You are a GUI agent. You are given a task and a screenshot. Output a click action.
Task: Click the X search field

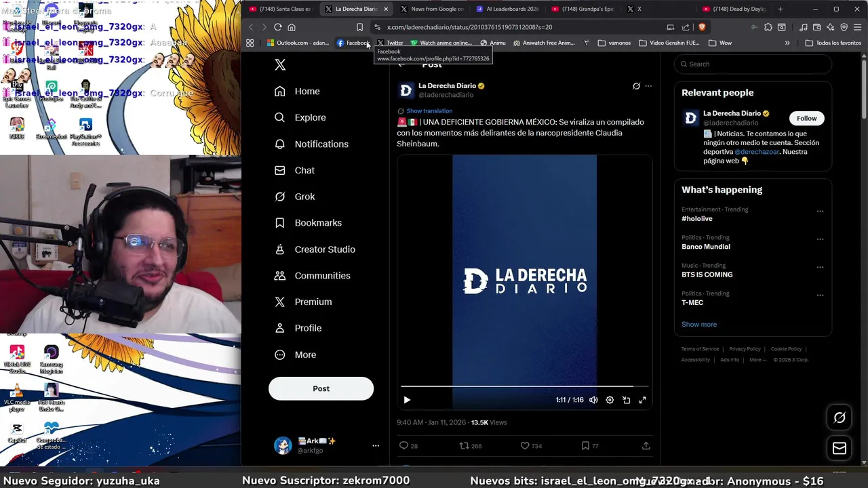coord(753,64)
